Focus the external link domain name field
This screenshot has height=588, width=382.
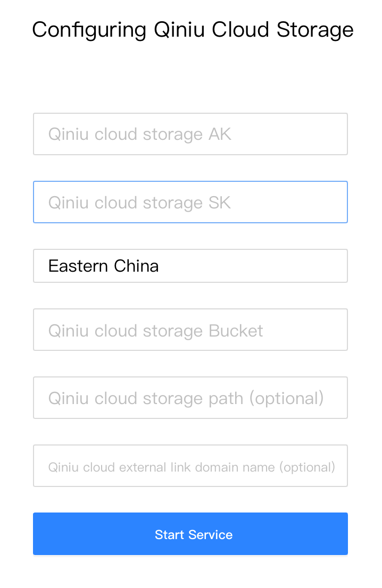tap(190, 466)
